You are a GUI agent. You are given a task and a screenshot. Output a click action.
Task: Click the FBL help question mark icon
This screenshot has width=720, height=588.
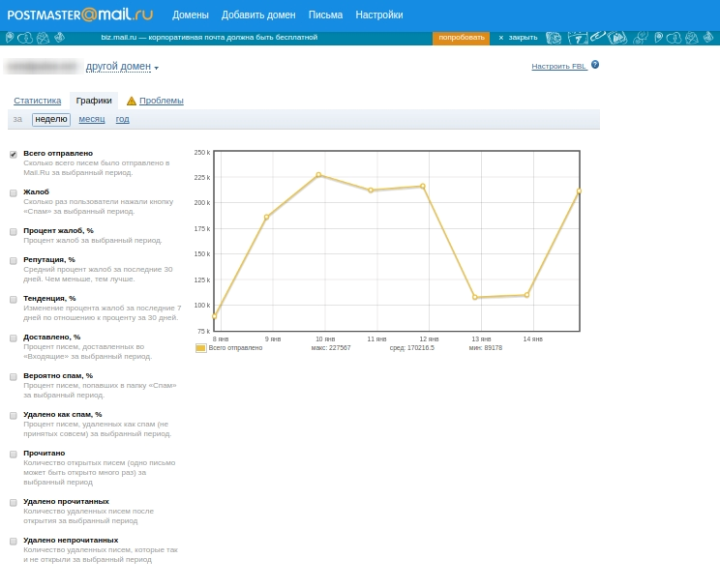595,65
